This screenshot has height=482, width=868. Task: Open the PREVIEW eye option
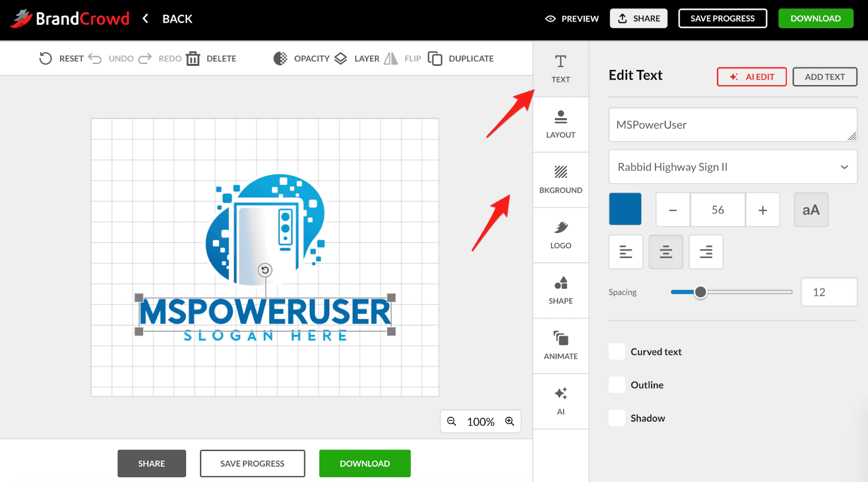click(x=572, y=18)
